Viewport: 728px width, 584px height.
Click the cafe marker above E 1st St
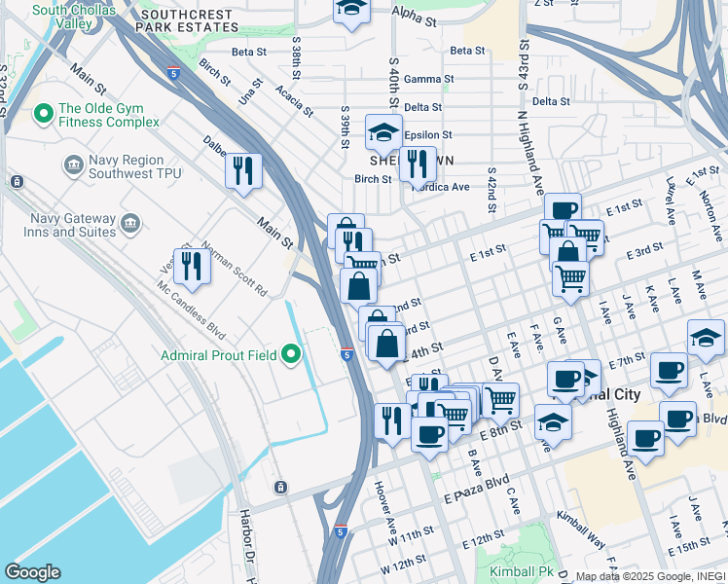point(564,208)
